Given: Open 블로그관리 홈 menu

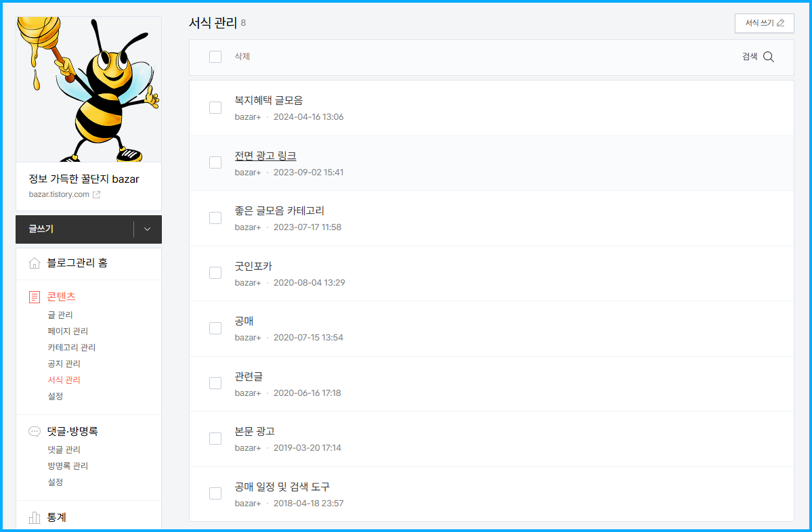Looking at the screenshot, I should (x=77, y=263).
